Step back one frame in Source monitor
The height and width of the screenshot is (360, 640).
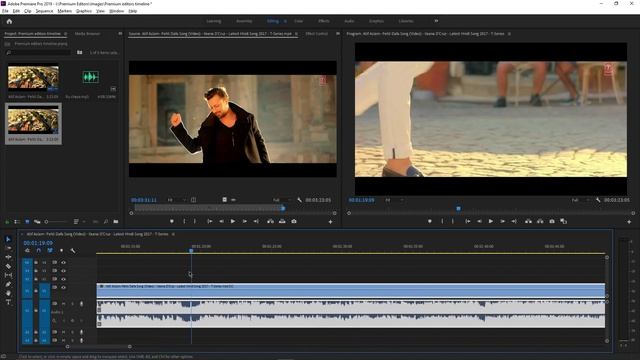(x=221, y=221)
